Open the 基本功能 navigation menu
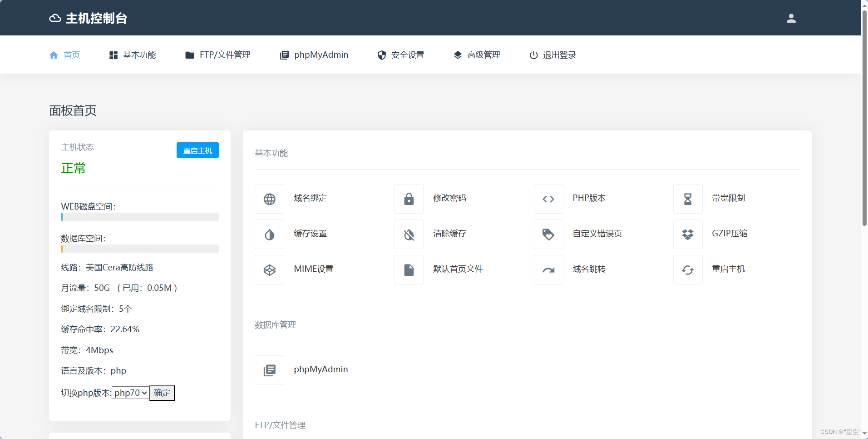868x439 pixels. point(133,55)
